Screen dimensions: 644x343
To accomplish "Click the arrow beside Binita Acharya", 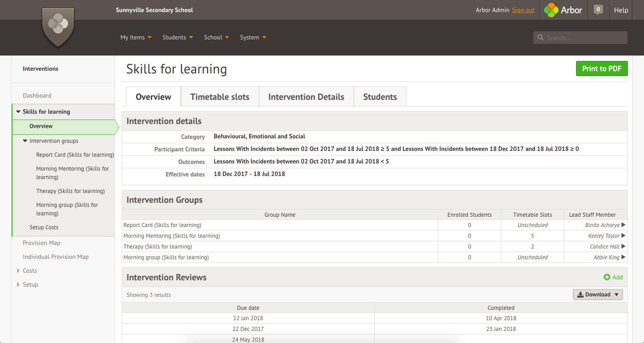I will (623, 225).
